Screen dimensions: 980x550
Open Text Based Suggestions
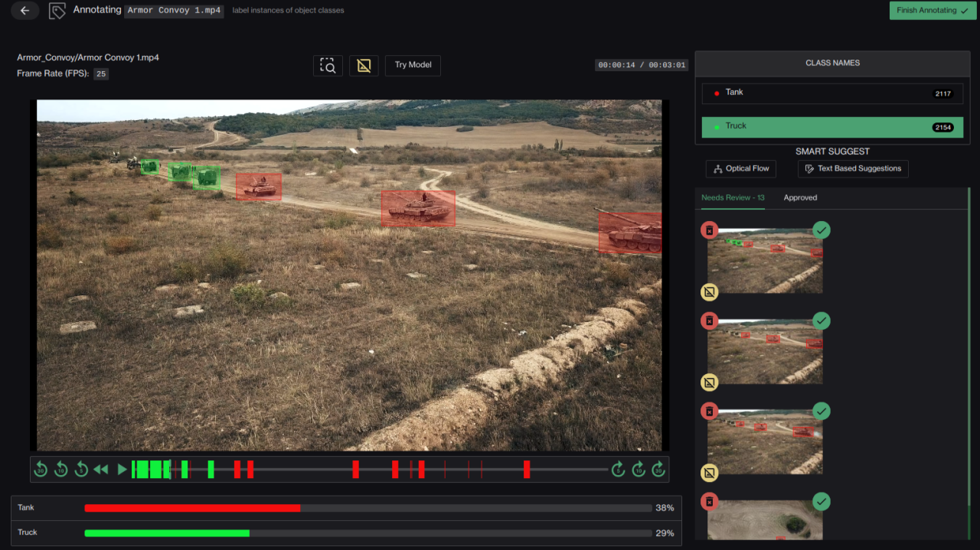click(x=853, y=168)
